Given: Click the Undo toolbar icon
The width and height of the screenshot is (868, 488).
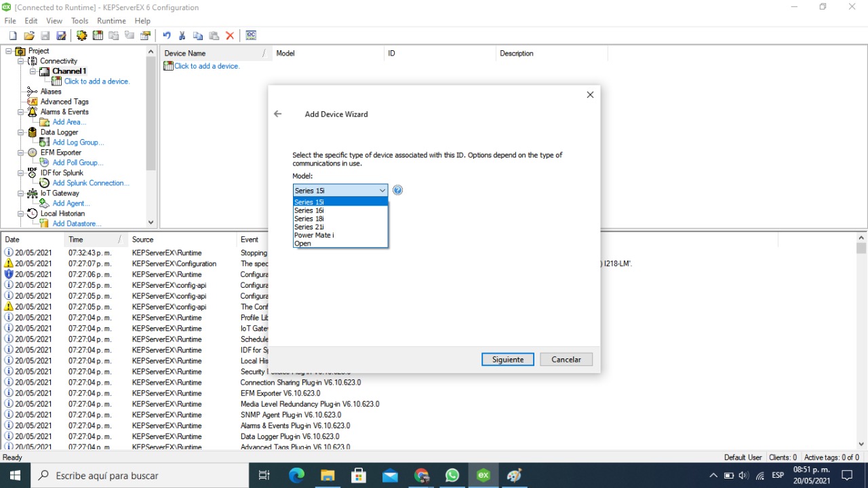Looking at the screenshot, I should click(166, 35).
